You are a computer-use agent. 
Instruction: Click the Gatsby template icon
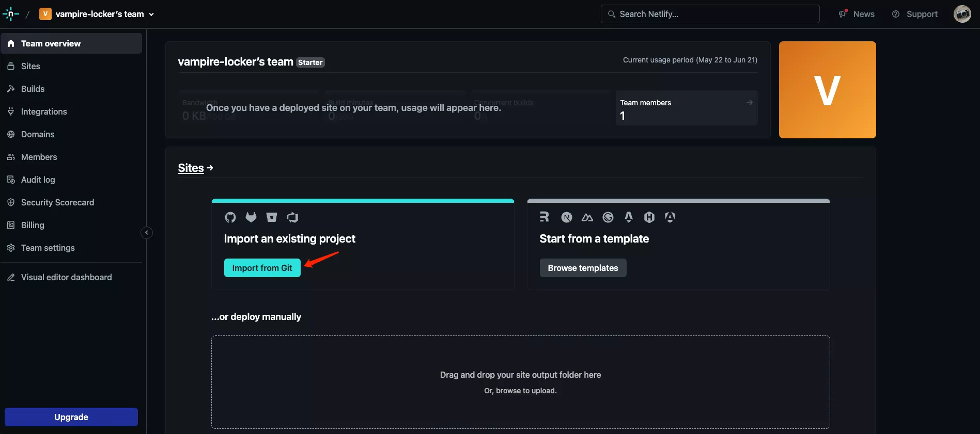point(608,217)
